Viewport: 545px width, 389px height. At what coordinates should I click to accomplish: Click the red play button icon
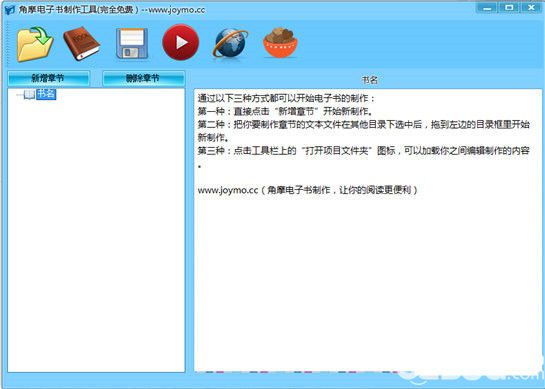[x=181, y=42]
